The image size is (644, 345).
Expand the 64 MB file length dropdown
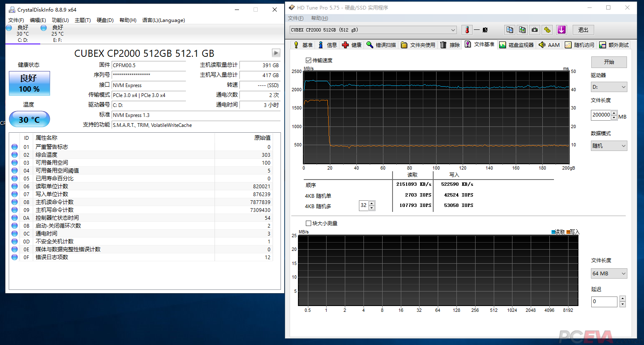pyautogui.click(x=623, y=274)
